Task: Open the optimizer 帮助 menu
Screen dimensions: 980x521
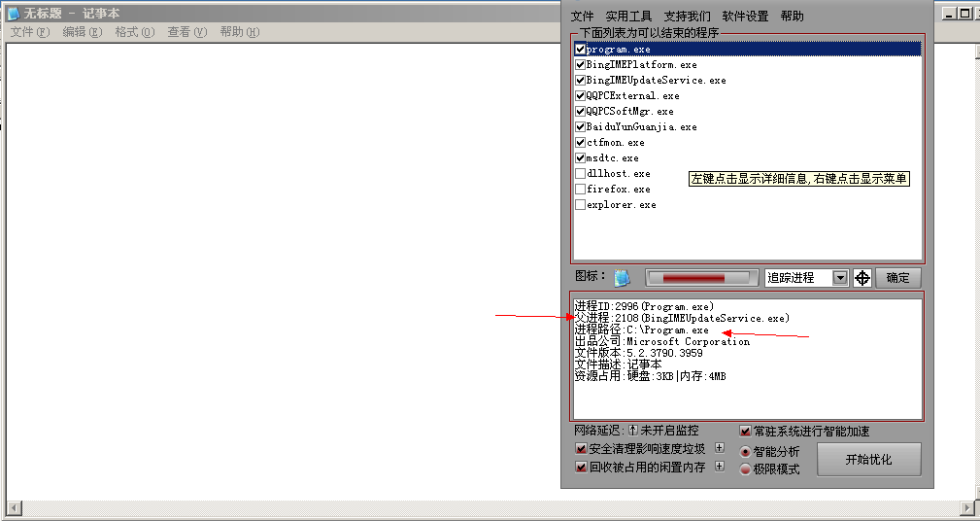Action: click(x=792, y=17)
